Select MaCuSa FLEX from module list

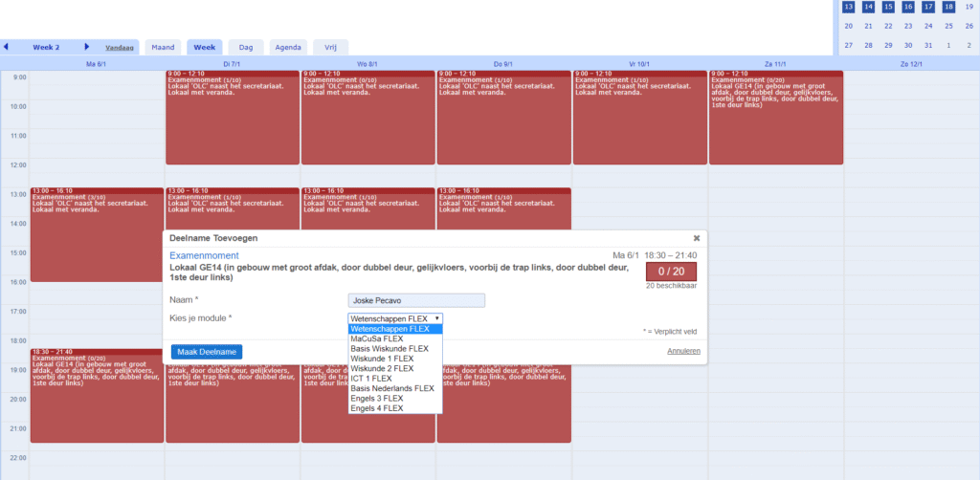[376, 338]
